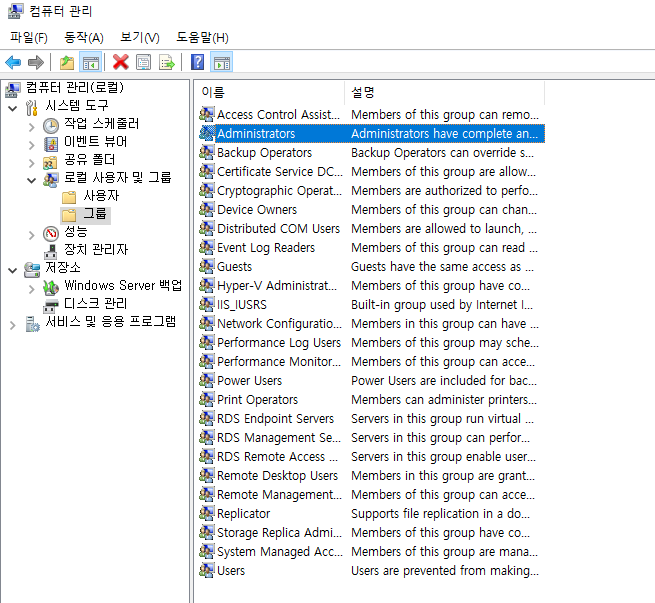Click the Replicator group icon
The height and width of the screenshot is (603, 655).
(206, 513)
